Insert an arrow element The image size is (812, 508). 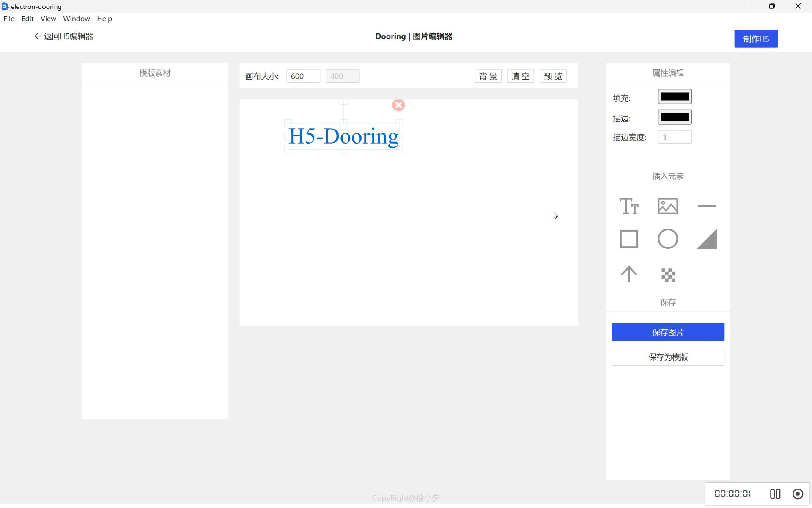pyautogui.click(x=628, y=274)
